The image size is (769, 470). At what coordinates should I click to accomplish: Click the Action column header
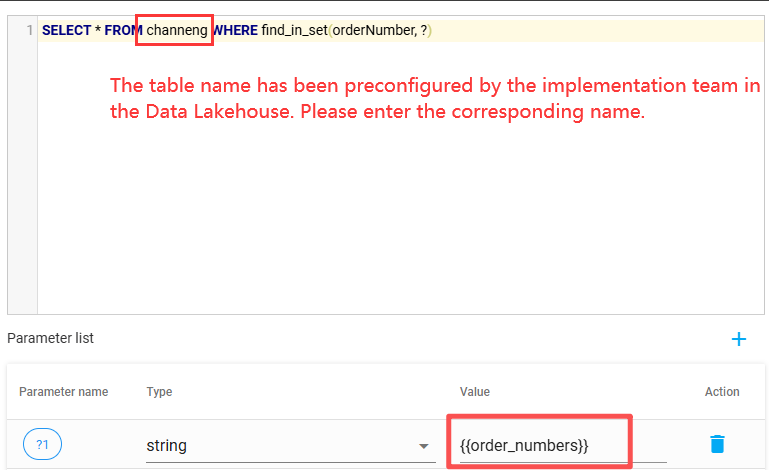click(722, 392)
